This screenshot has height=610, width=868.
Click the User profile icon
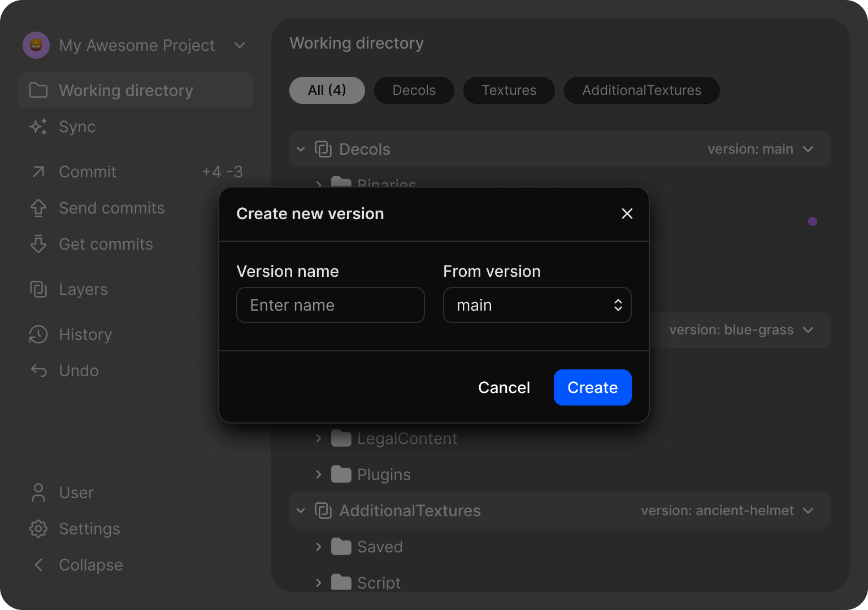click(38, 493)
